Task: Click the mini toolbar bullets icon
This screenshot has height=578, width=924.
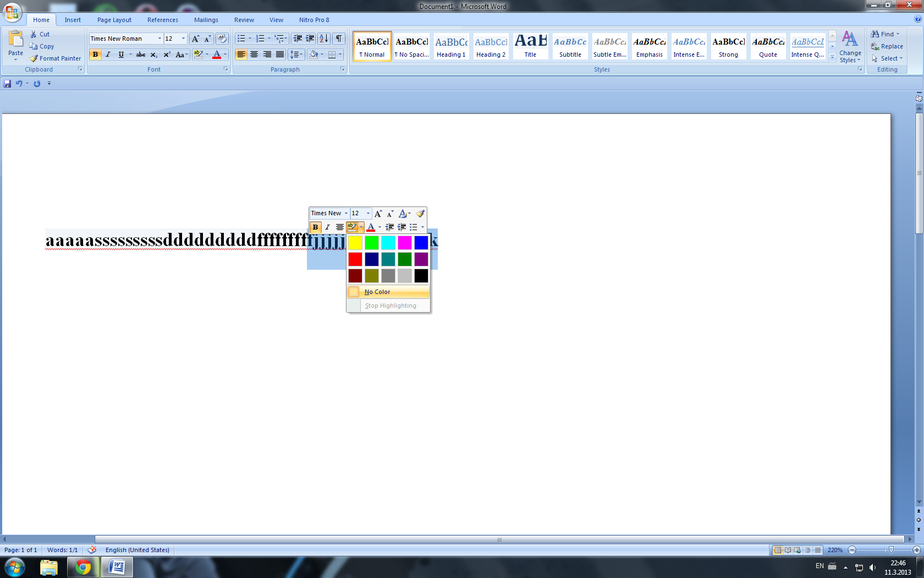Action: pyautogui.click(x=414, y=227)
